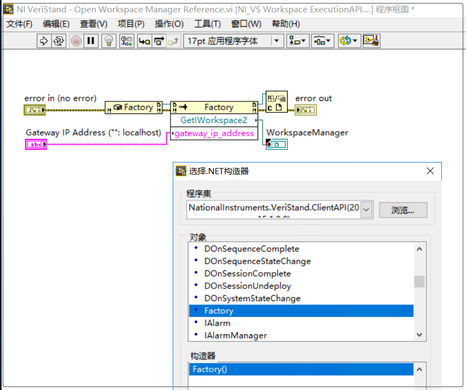Image resolution: width=466 pixels, height=390 pixels.
Task: Click the Factory constructor node
Action: click(x=134, y=107)
